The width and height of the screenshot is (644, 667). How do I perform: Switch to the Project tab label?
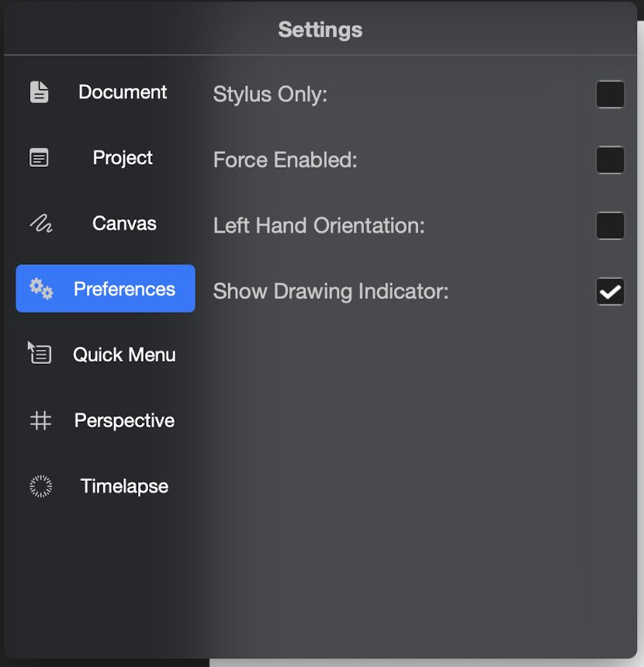click(123, 158)
